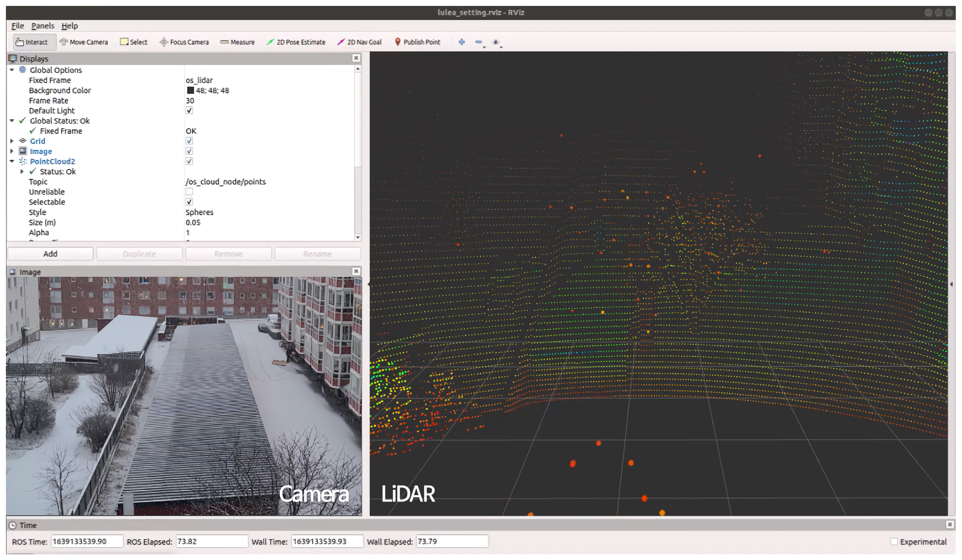Expand the Grid display properties
This screenshot has width=962, height=560.
12,141
